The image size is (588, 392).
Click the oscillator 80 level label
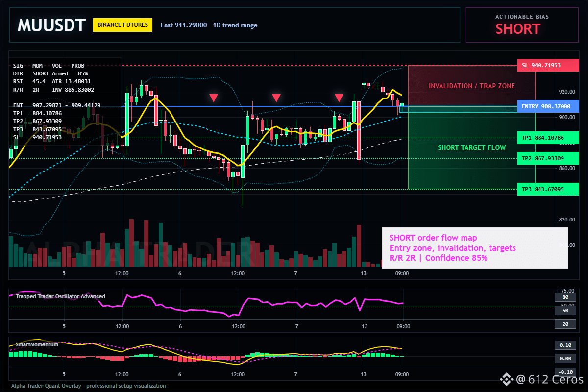[x=565, y=297]
